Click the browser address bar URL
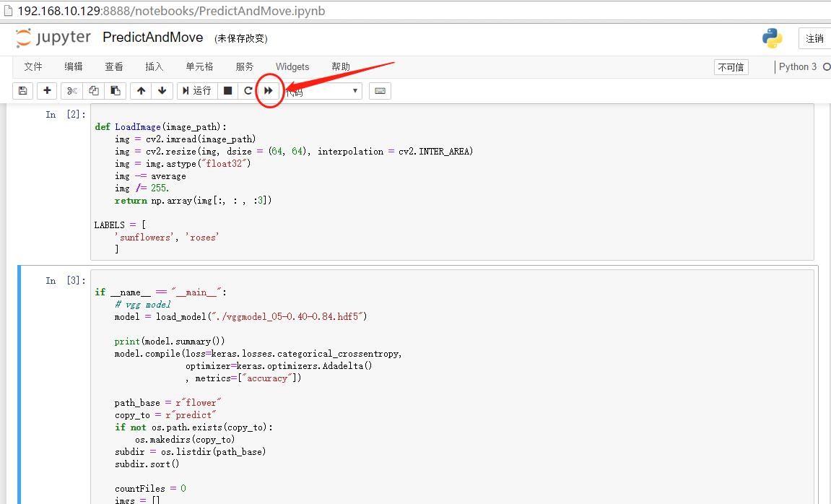Screen dimensions: 831x504 (x=171, y=11)
